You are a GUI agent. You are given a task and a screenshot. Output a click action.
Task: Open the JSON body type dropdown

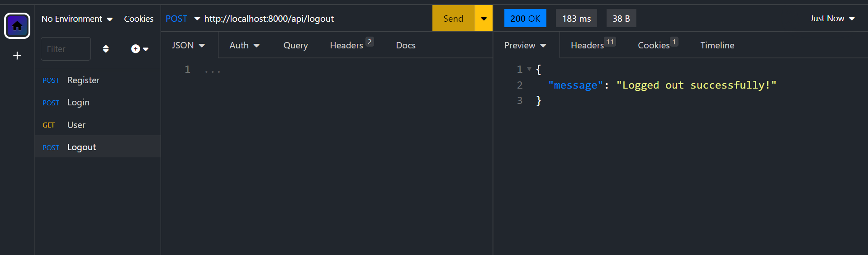(188, 45)
